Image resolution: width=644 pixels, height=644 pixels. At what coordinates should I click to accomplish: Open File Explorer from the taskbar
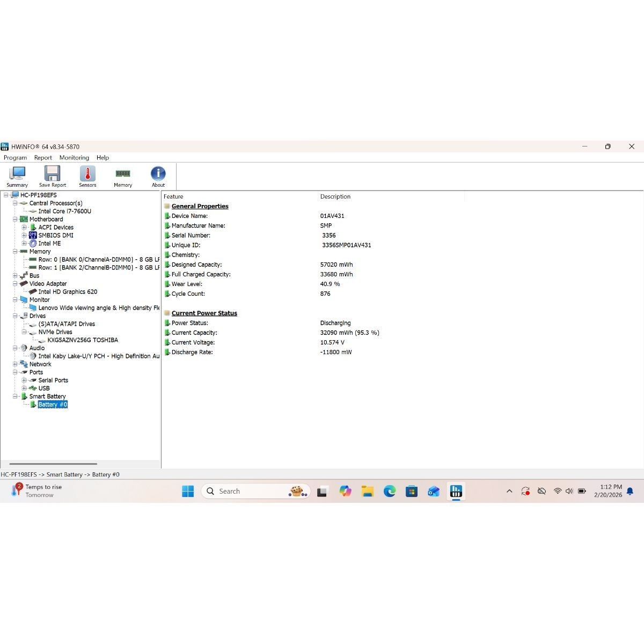pyautogui.click(x=367, y=491)
